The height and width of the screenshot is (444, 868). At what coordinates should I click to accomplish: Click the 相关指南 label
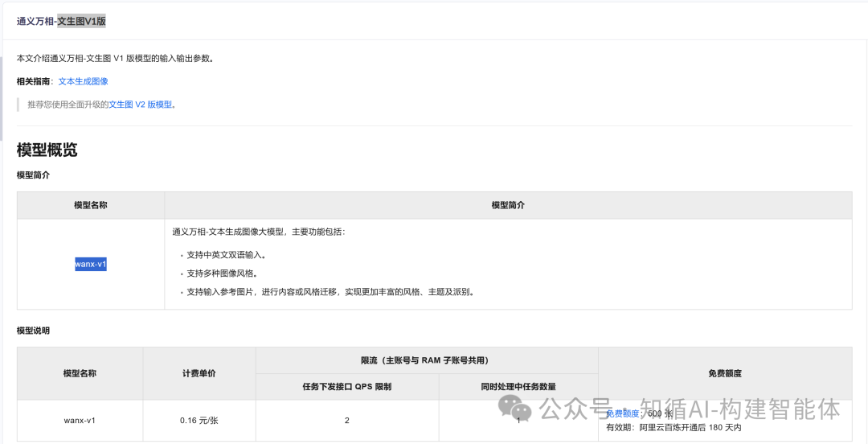tap(33, 81)
